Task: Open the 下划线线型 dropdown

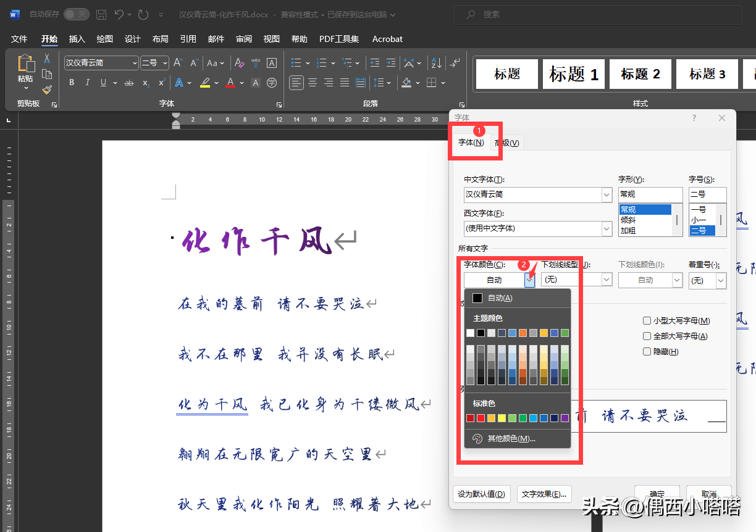Action: click(x=607, y=280)
